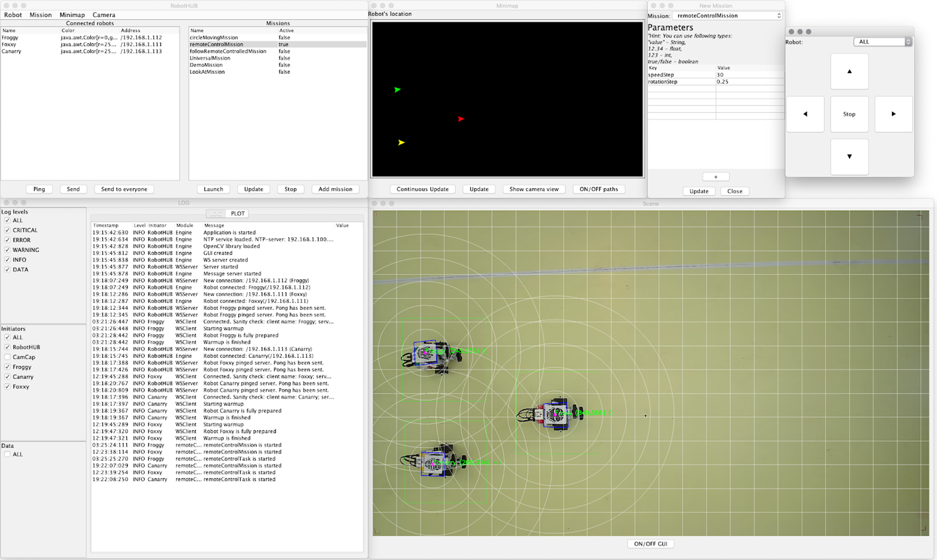937x560 pixels.
Task: Select the followRemoteControlledMission row
Action: coord(228,52)
